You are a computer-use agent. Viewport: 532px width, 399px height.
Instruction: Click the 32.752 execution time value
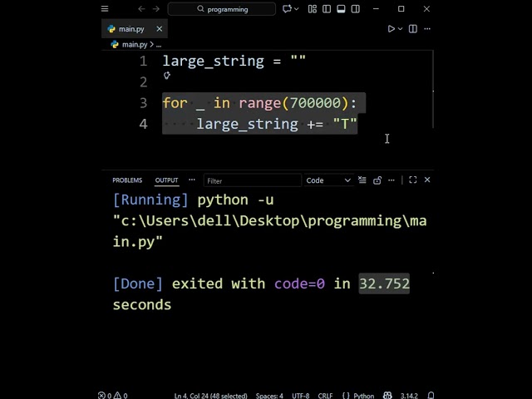click(x=384, y=283)
